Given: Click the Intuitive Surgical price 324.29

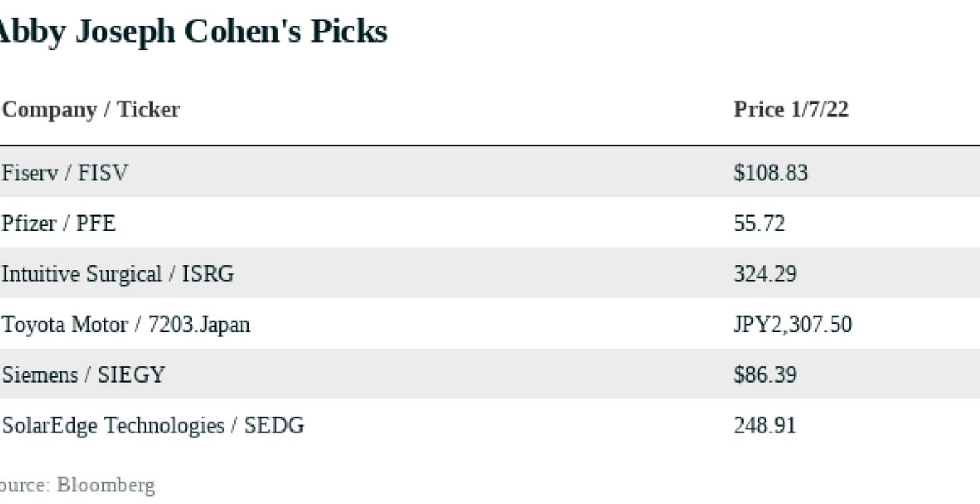Looking at the screenshot, I should [x=765, y=274].
